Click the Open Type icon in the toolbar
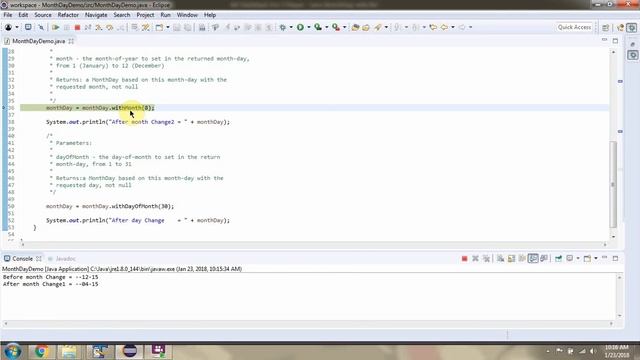 pyautogui.click(x=355, y=27)
